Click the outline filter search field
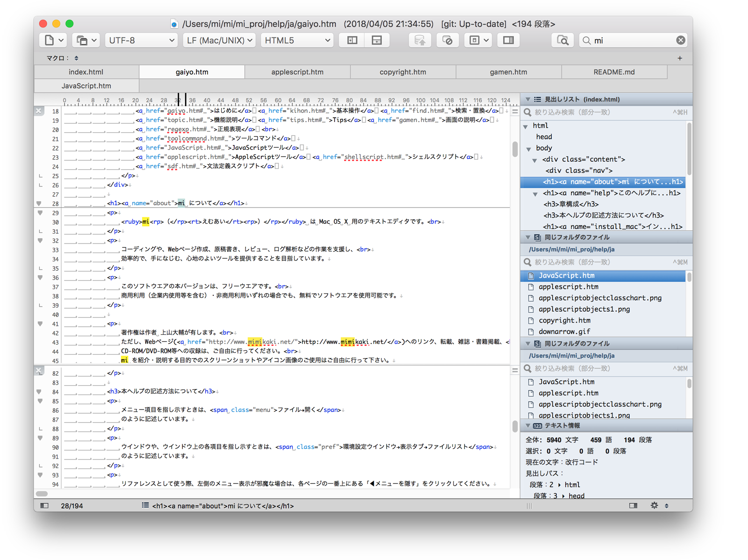The image size is (748, 560). [606, 112]
